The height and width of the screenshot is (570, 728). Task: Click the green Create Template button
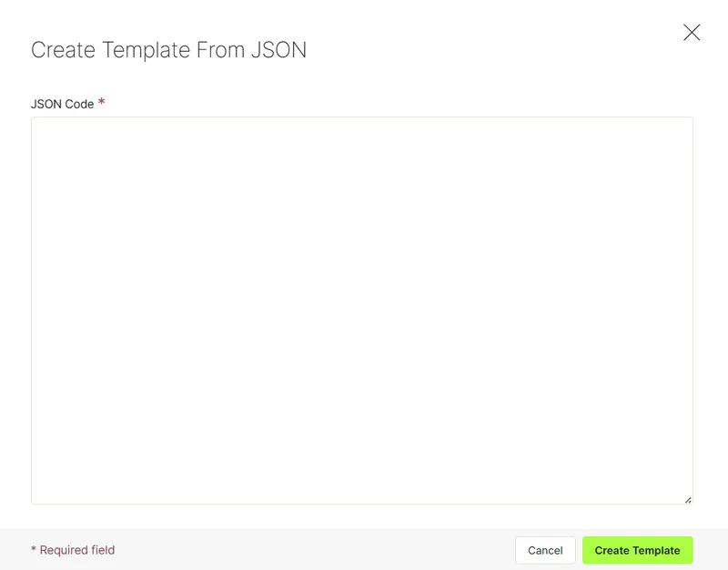click(638, 551)
